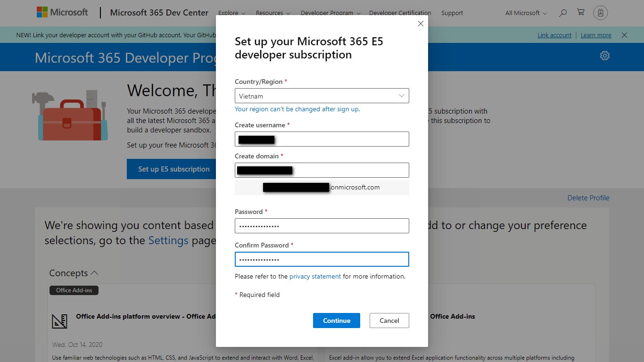Click the Microsoft logo
The height and width of the screenshot is (362, 644).
click(62, 13)
